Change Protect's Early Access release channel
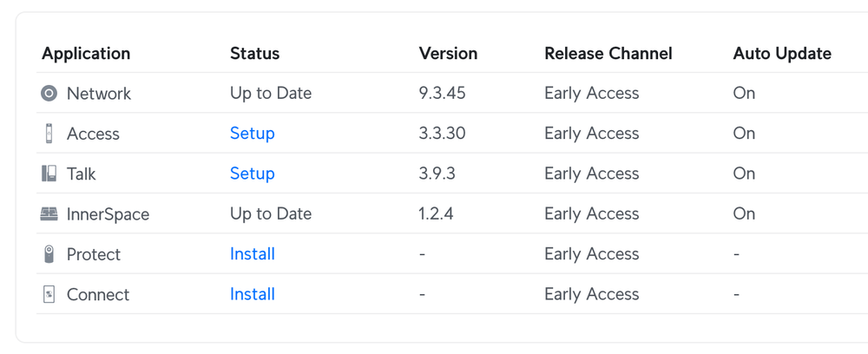 (x=591, y=254)
